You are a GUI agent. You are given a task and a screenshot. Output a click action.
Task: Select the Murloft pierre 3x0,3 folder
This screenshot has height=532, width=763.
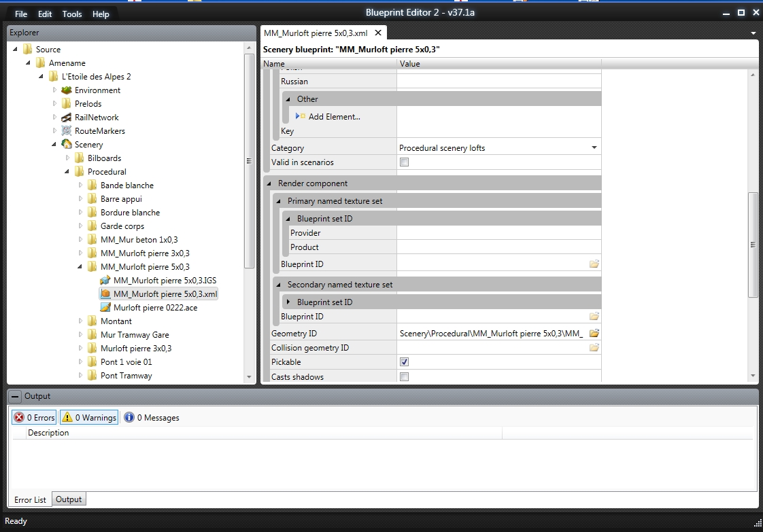point(136,348)
